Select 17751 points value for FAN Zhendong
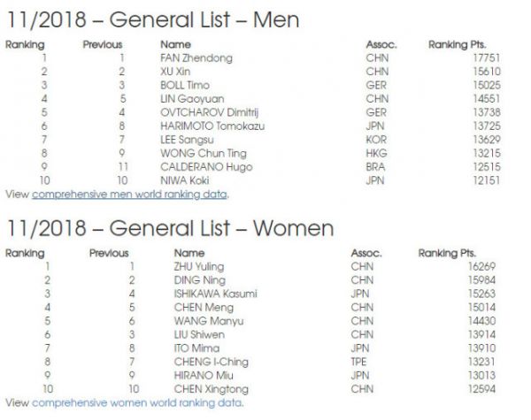The image size is (531, 420). [x=486, y=58]
